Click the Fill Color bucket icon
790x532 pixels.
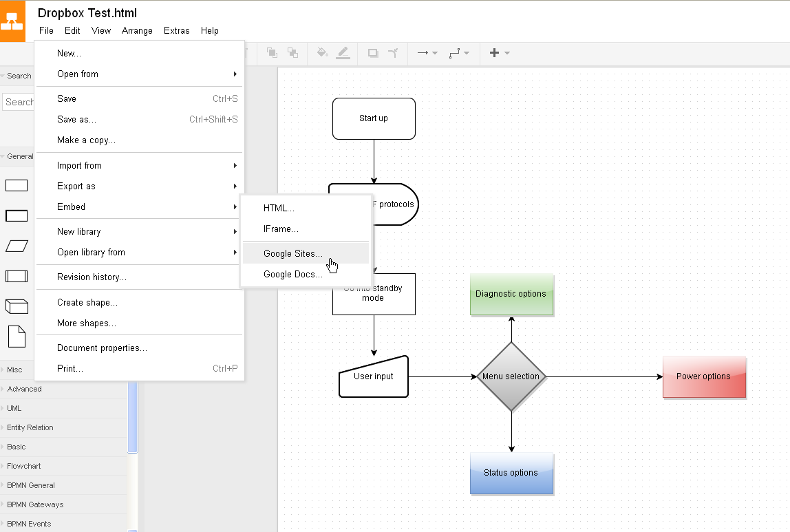point(322,52)
